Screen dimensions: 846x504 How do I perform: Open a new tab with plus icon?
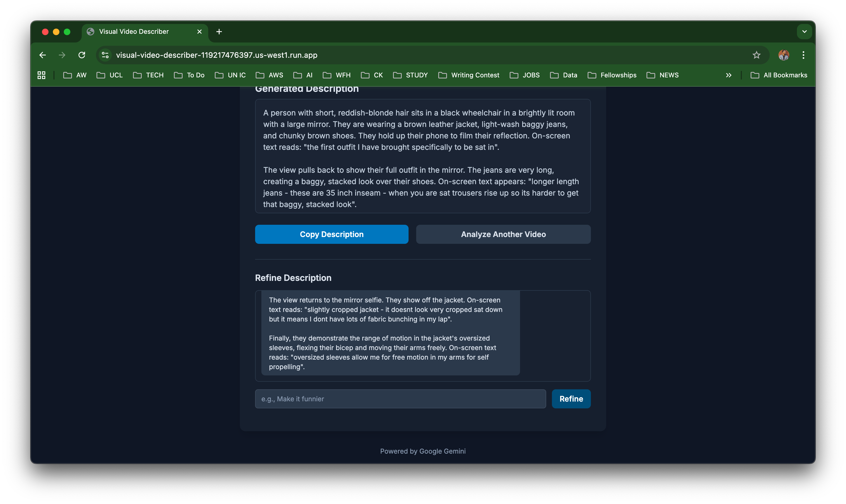[x=219, y=32]
